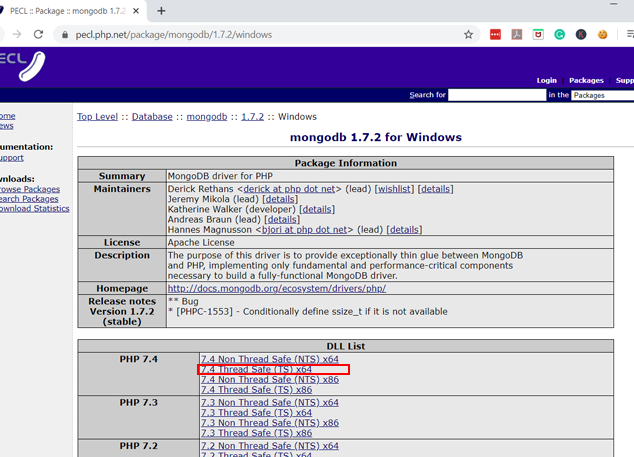Screen dimensions: 634x457
Task: Click the Search for input field
Action: click(497, 95)
